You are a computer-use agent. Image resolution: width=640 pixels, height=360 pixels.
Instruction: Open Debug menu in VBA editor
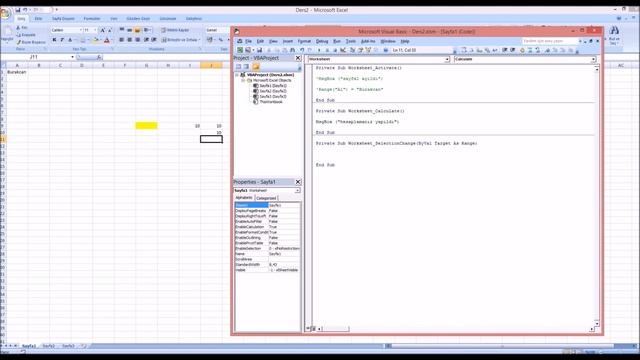click(x=322, y=41)
